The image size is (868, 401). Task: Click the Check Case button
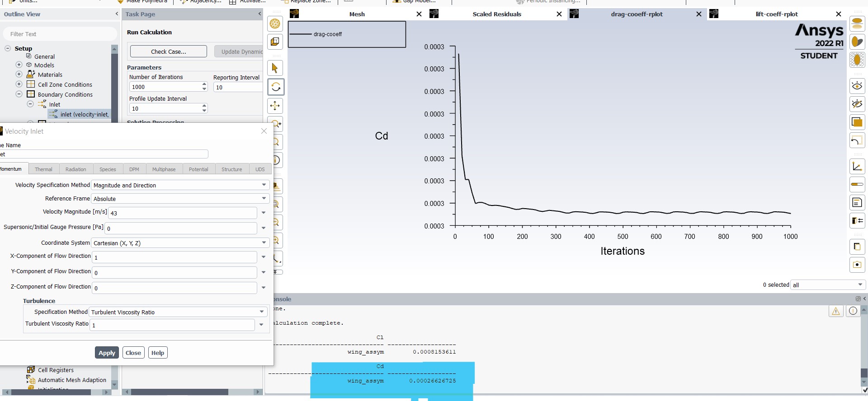coord(169,51)
